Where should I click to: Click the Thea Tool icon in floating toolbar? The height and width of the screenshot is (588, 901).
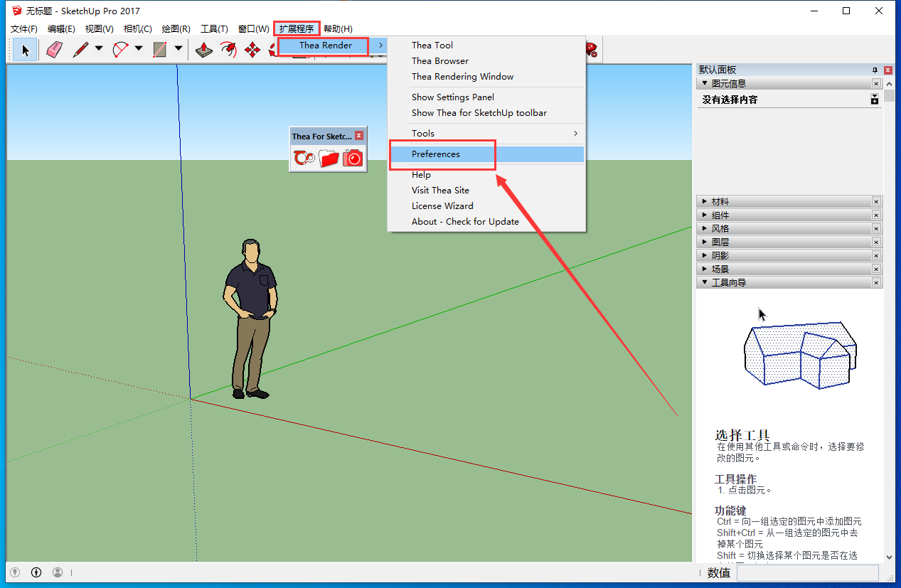pos(304,158)
